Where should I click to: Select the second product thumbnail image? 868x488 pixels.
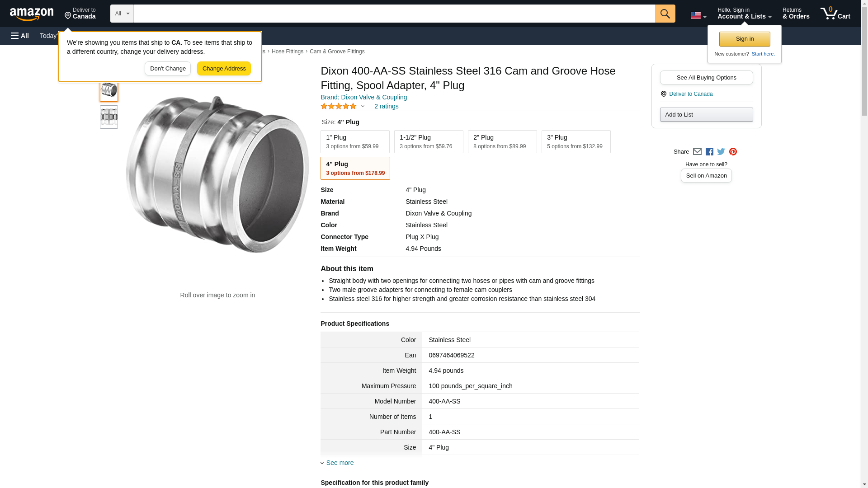click(109, 117)
